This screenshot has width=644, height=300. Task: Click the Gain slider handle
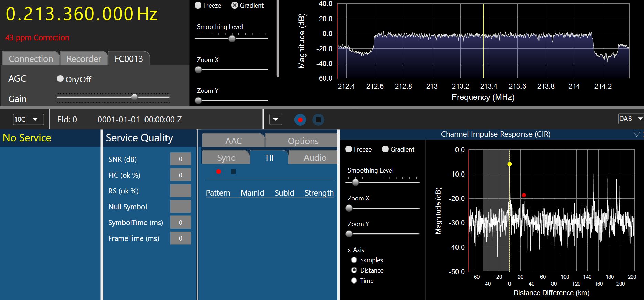click(x=135, y=97)
